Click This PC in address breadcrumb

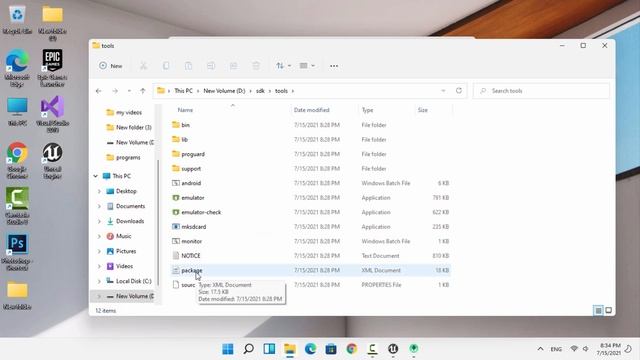[x=183, y=91]
